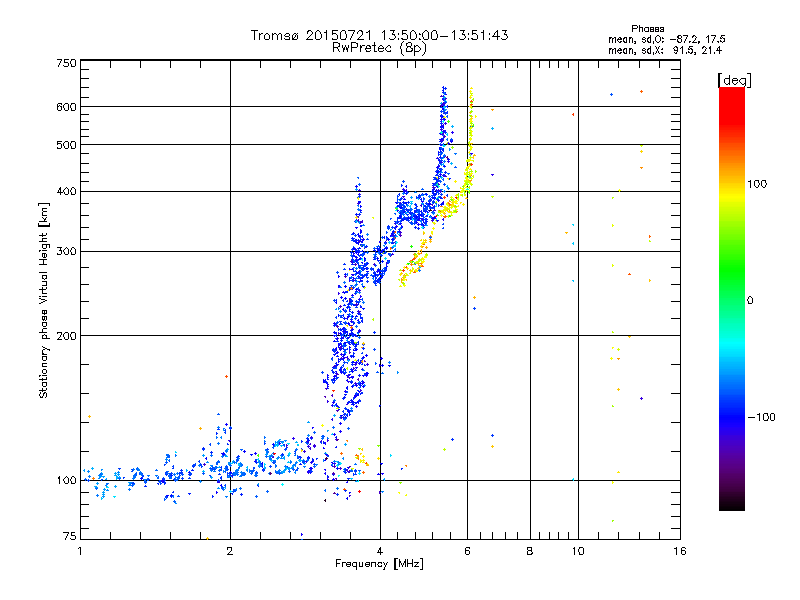
Task: Click the "Phases" heading
Action: coord(647,29)
